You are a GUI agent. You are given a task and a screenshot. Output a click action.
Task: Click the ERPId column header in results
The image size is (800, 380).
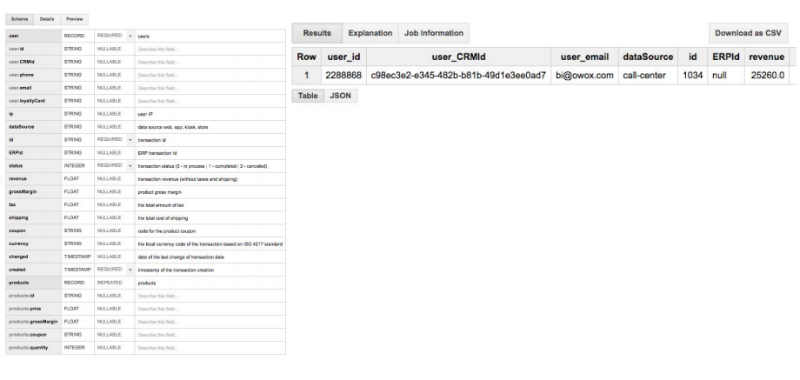pyautogui.click(x=726, y=57)
